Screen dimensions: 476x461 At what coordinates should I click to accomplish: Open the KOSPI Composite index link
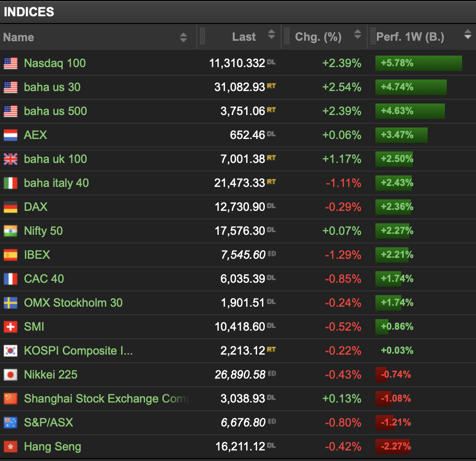pos(79,351)
